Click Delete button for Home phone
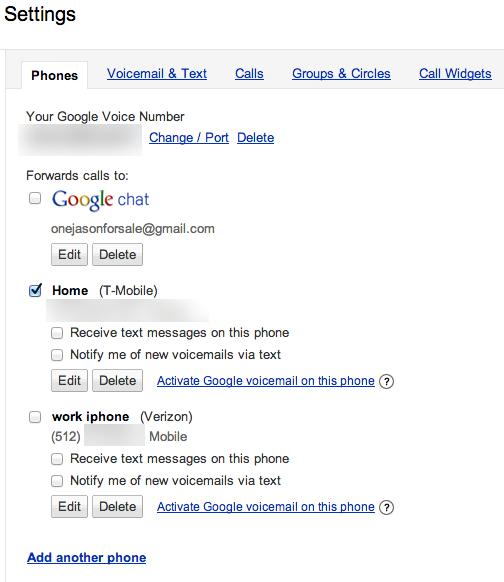 click(x=117, y=380)
